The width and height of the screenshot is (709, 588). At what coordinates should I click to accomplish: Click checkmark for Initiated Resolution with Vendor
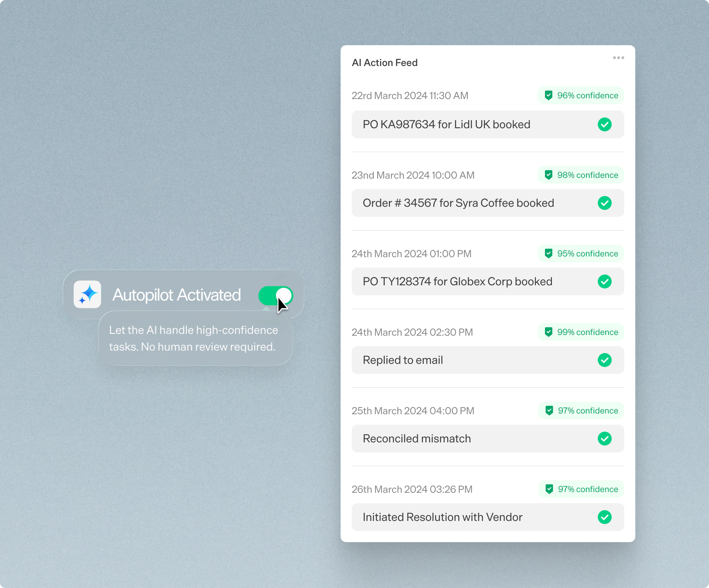click(x=604, y=517)
